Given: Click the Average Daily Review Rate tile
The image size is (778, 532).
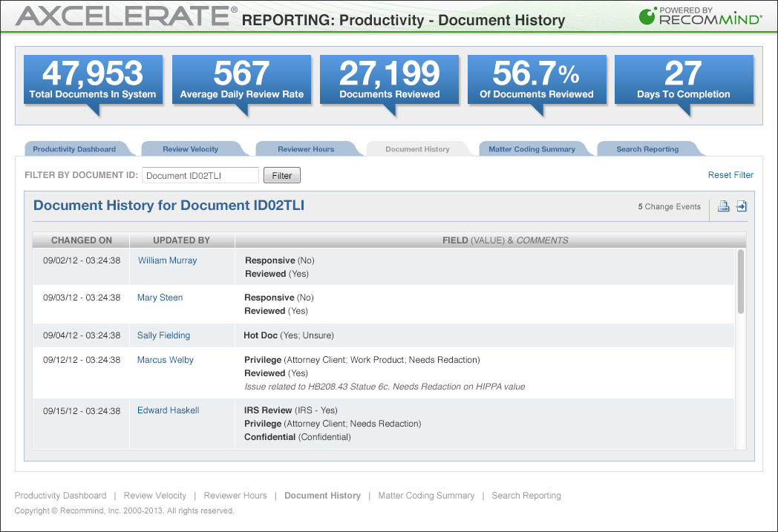Looking at the screenshot, I should 241,80.
